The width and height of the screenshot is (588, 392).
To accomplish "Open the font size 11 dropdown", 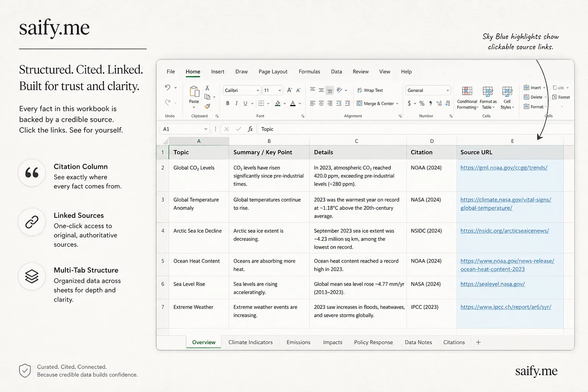I will point(279,90).
